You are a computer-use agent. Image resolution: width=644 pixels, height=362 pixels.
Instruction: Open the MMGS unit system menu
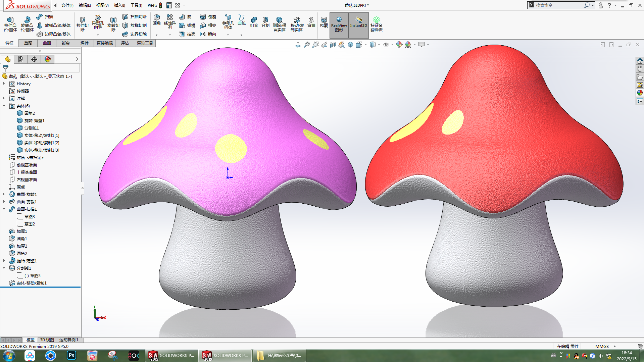click(605, 346)
